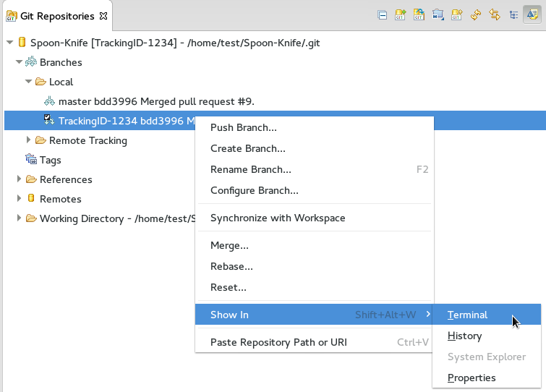The height and width of the screenshot is (392, 546).
Task: Choose Push Branch... from context menu
Action: pos(315,127)
